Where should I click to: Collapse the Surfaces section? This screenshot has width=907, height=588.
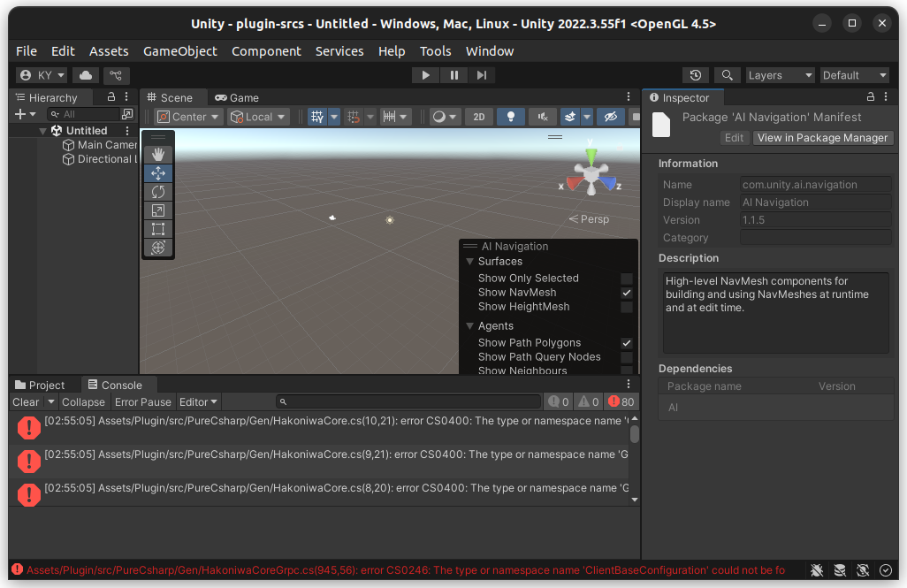coord(469,262)
